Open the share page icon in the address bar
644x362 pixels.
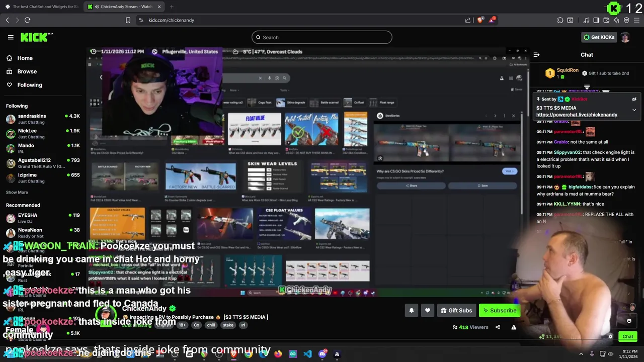tap(468, 20)
